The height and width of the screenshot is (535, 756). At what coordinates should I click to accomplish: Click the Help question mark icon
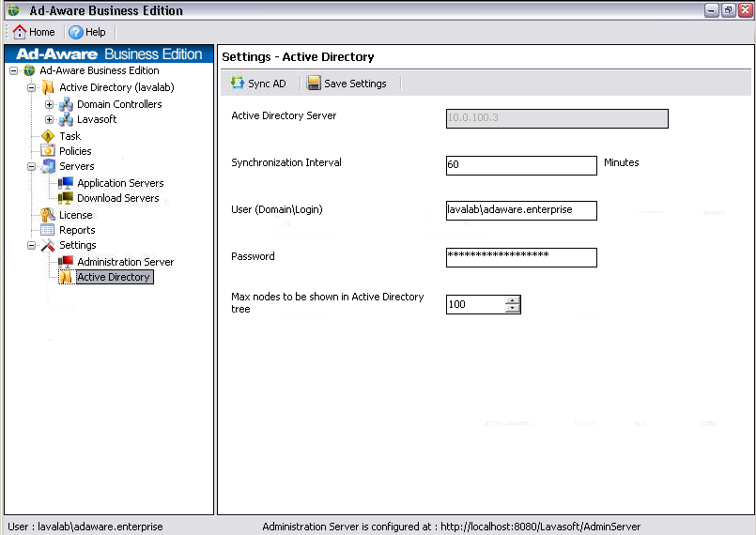[x=76, y=32]
